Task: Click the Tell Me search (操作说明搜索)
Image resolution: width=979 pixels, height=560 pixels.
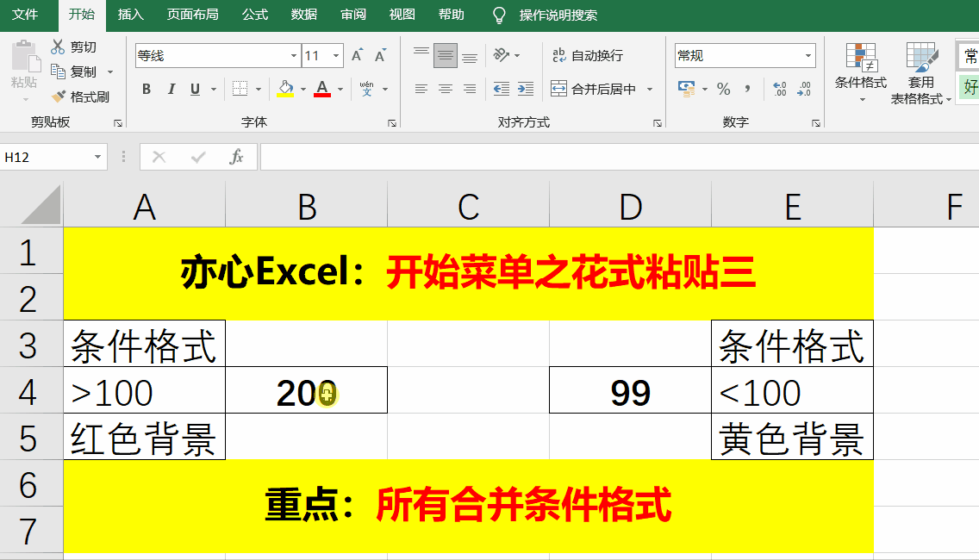Action: 558,15
